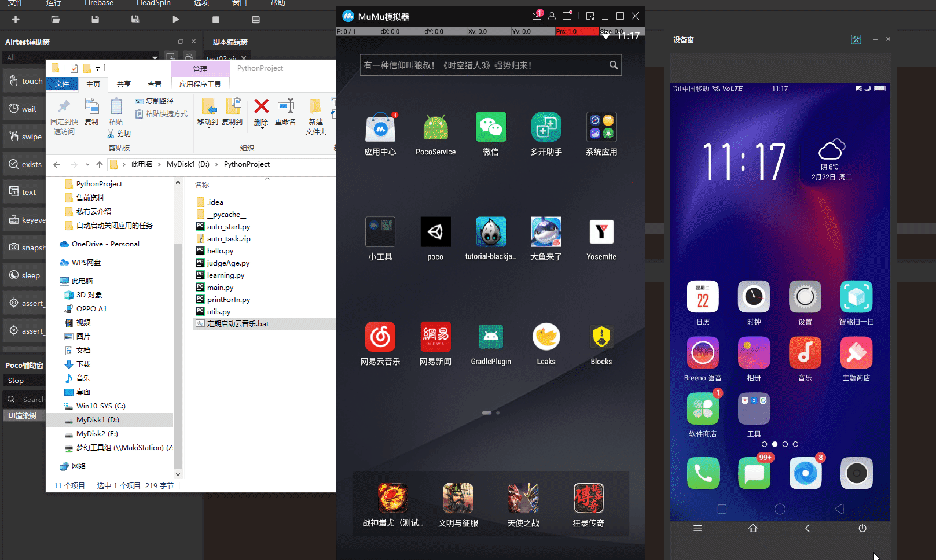Select the sleep command in Airtest assistant
Viewport: 936px width, 560px height.
(25, 275)
